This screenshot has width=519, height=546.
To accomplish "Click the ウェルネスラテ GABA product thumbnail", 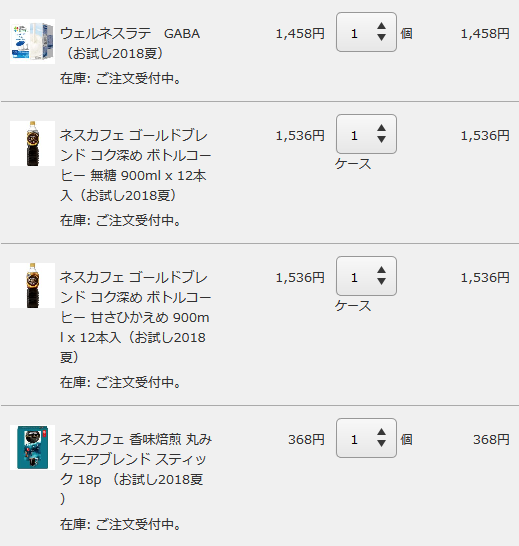I will coord(32,41).
